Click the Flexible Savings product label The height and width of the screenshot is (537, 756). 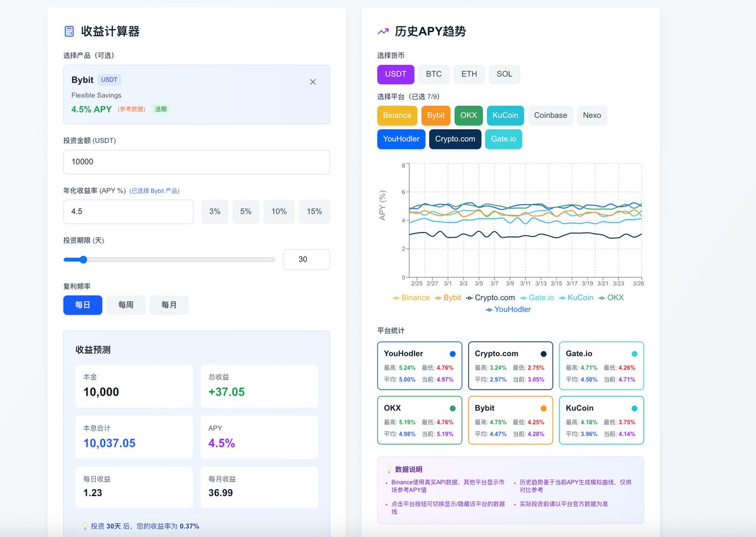pos(96,95)
